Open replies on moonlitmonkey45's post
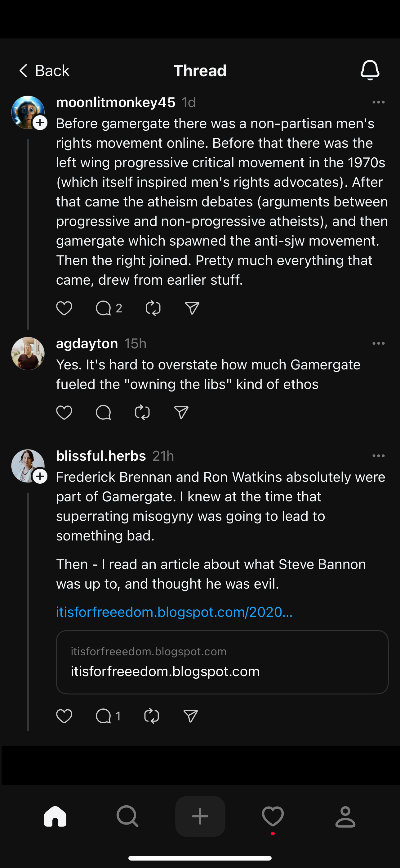 pos(104,308)
